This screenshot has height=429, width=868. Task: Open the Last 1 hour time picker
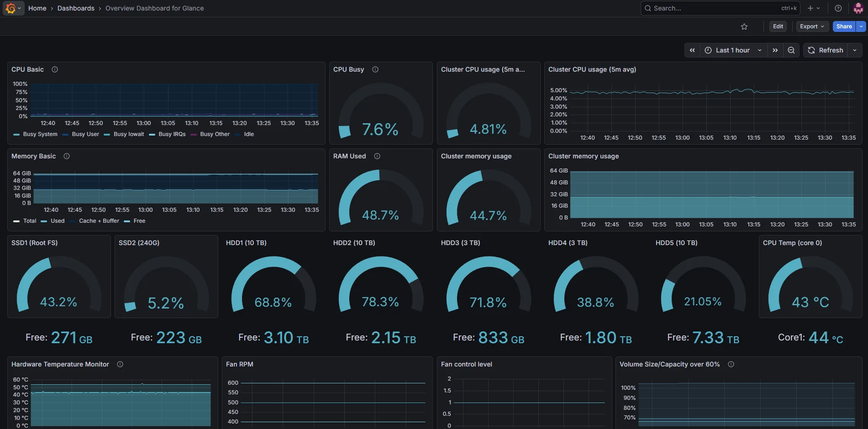pos(733,50)
